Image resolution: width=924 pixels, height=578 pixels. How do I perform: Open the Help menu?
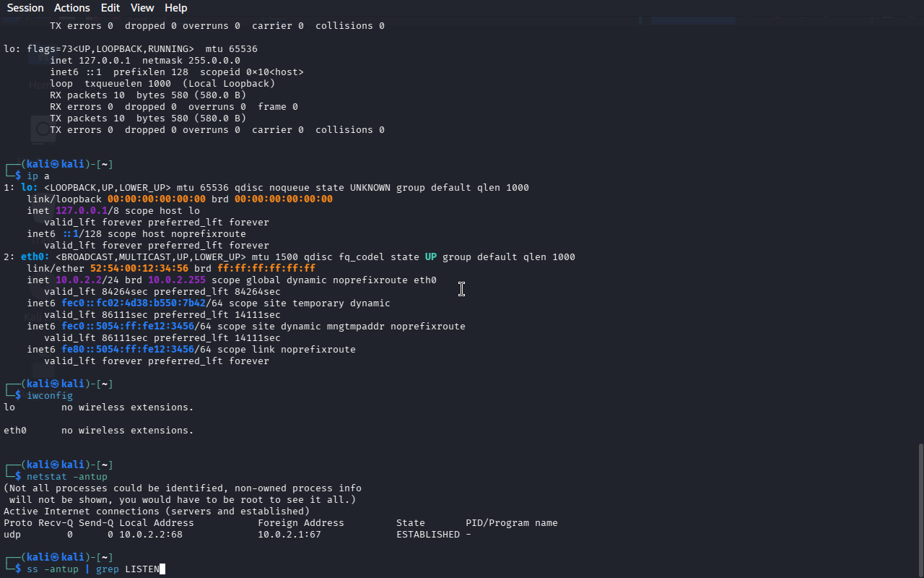click(x=175, y=8)
